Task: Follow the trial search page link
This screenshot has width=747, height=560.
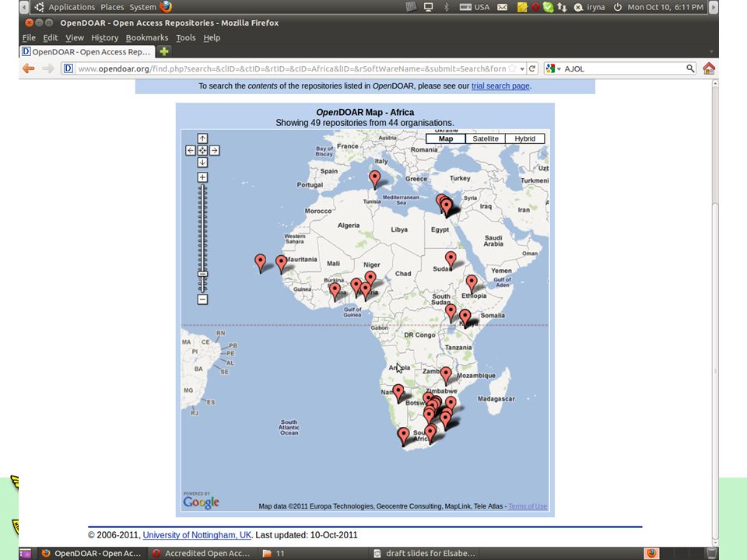Action: [500, 86]
